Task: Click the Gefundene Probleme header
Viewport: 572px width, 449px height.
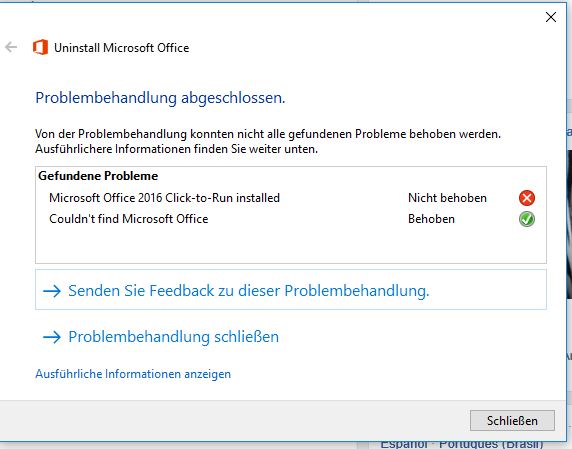Action: pyautogui.click(x=98, y=176)
